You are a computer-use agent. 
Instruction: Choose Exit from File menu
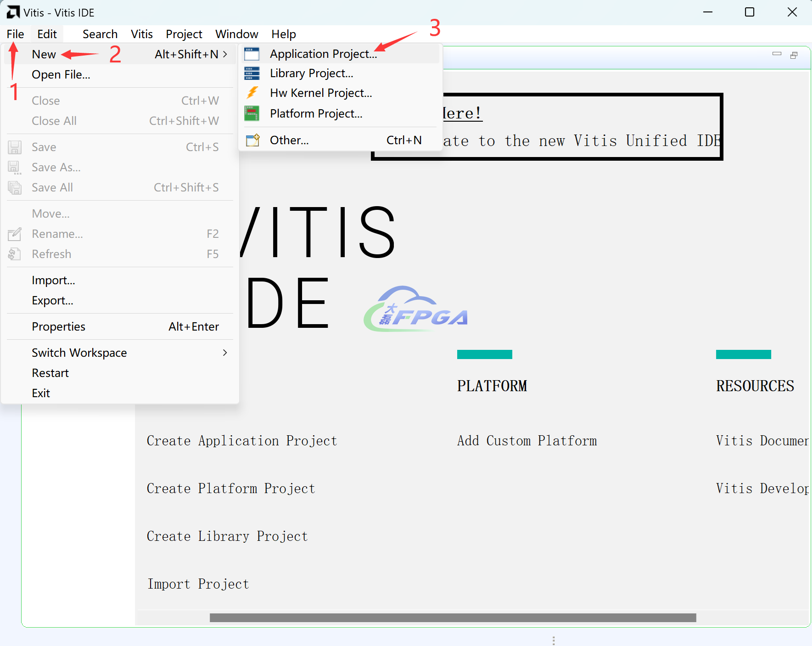[119, 393]
